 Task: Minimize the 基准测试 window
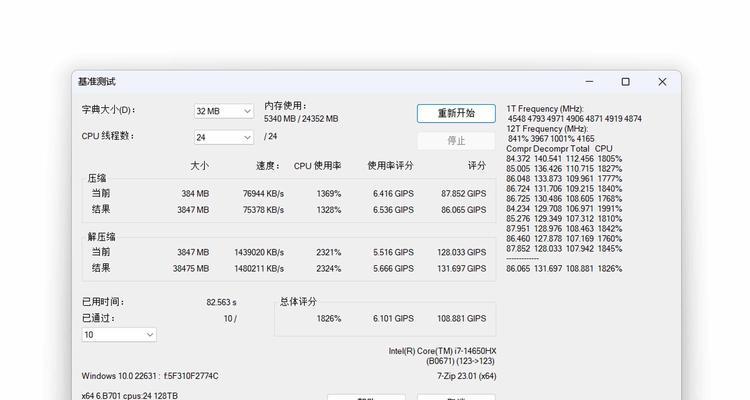pyautogui.click(x=589, y=82)
